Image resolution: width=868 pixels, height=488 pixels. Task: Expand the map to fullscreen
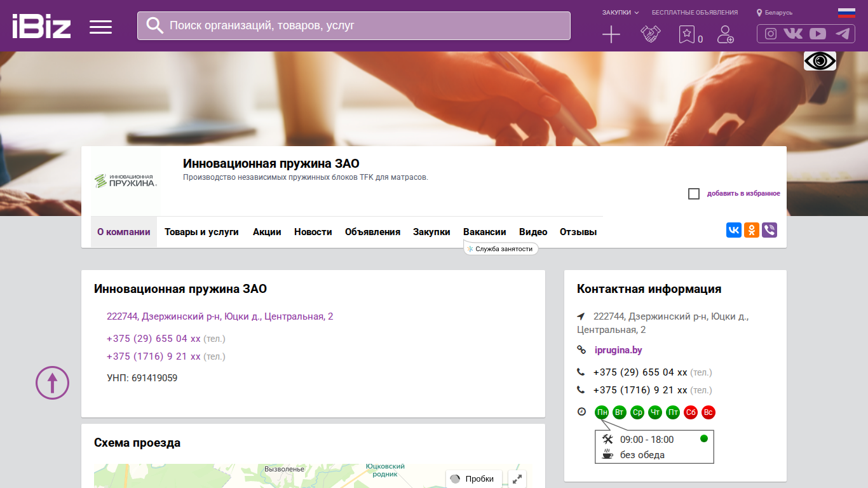coord(517,479)
